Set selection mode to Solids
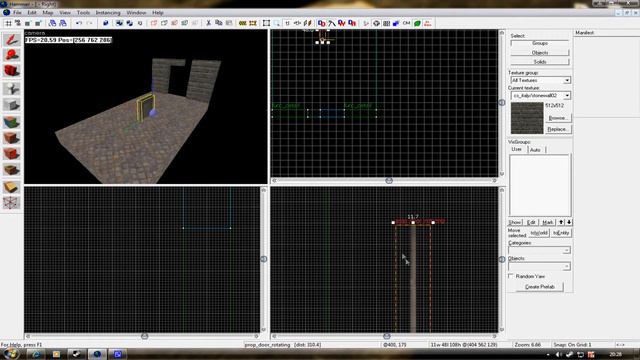 [x=540, y=62]
